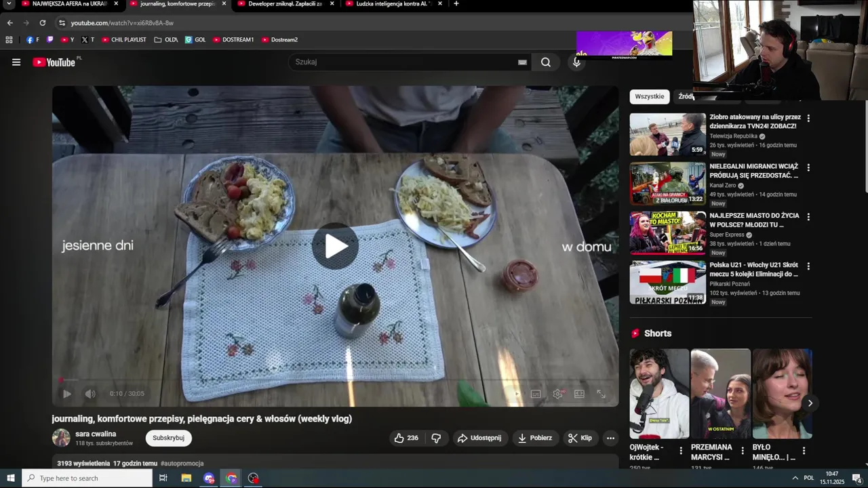This screenshot has width=868, height=488.
Task: Open the Kanal Zero migrants video thumbnail
Action: click(668, 184)
